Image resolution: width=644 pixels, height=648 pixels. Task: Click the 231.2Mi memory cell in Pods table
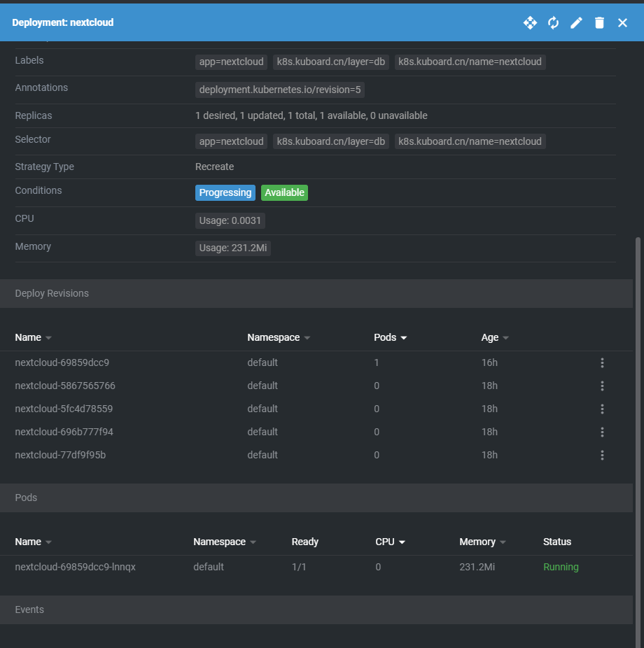click(x=477, y=567)
